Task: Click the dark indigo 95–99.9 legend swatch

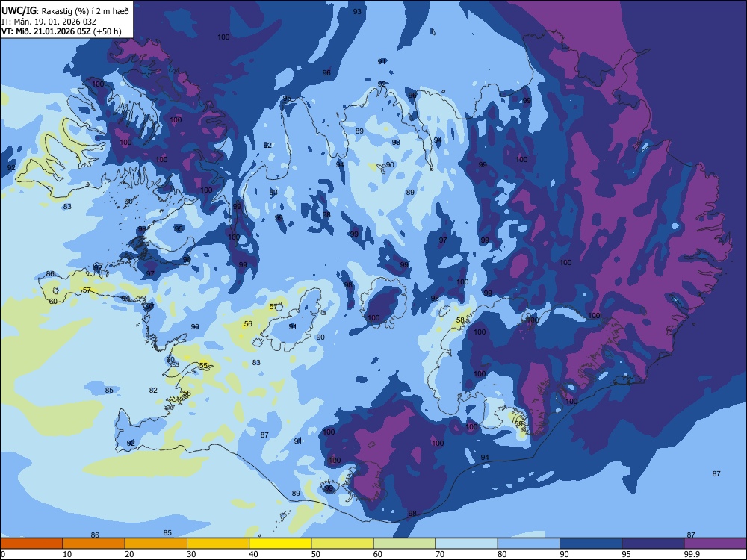Action: [653, 544]
